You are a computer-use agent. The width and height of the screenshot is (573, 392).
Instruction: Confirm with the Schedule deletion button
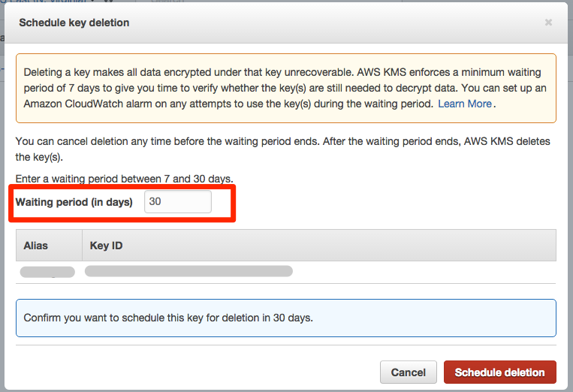pos(499,372)
